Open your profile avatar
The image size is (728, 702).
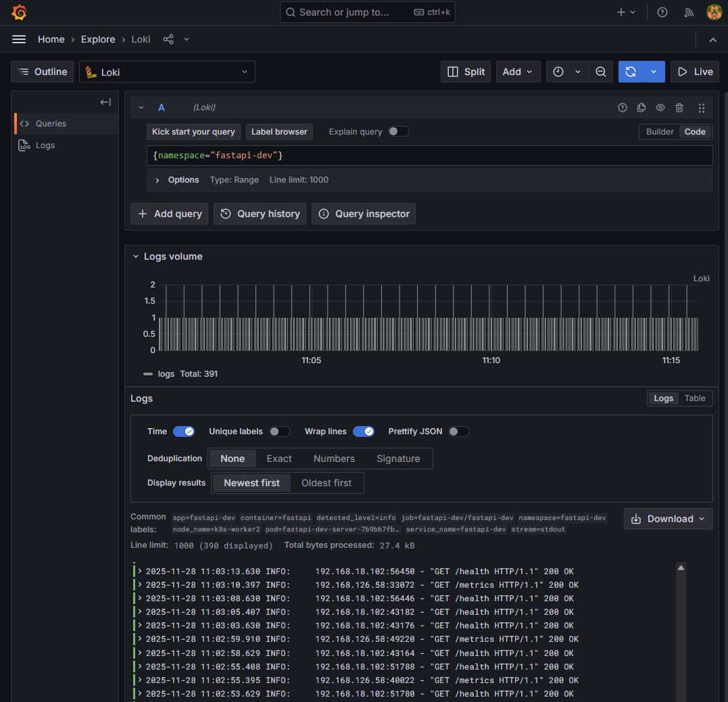pos(714,11)
